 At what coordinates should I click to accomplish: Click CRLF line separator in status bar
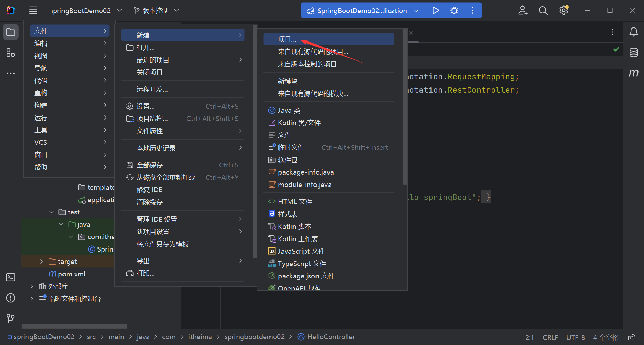[x=550, y=337]
